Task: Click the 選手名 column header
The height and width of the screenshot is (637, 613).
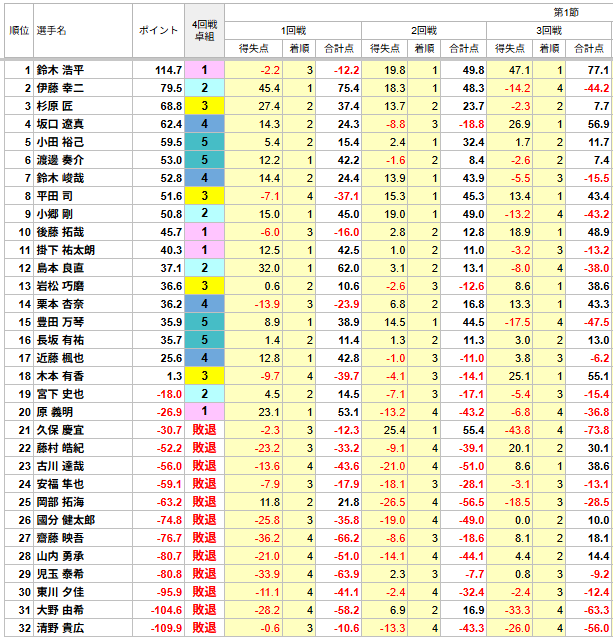Action: (83, 30)
